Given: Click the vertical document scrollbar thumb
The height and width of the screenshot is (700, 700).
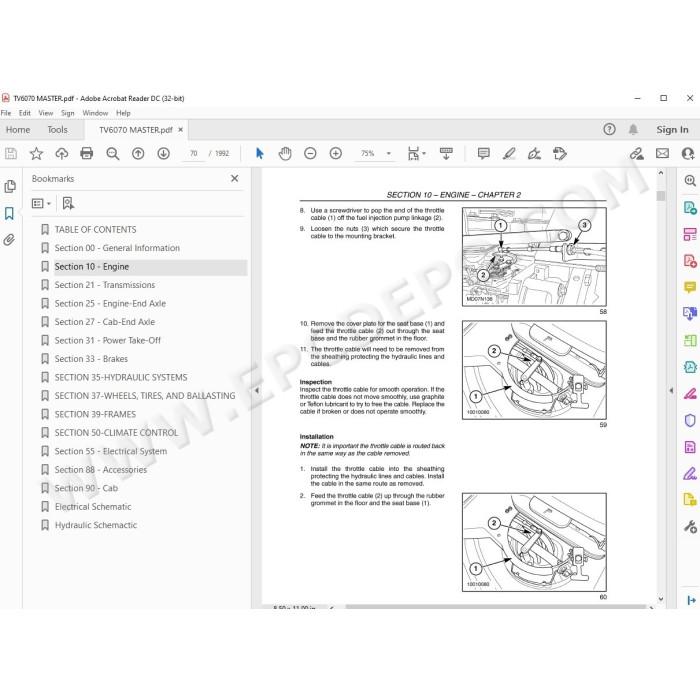Looking at the screenshot, I should coord(661,196).
